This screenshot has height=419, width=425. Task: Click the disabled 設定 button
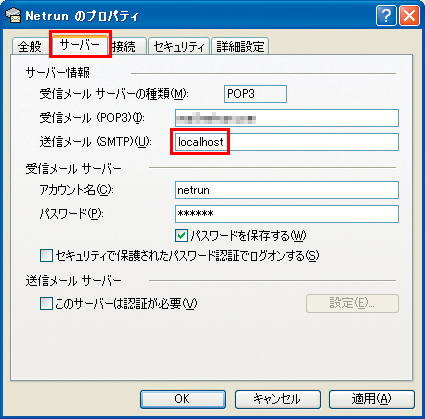click(x=352, y=303)
